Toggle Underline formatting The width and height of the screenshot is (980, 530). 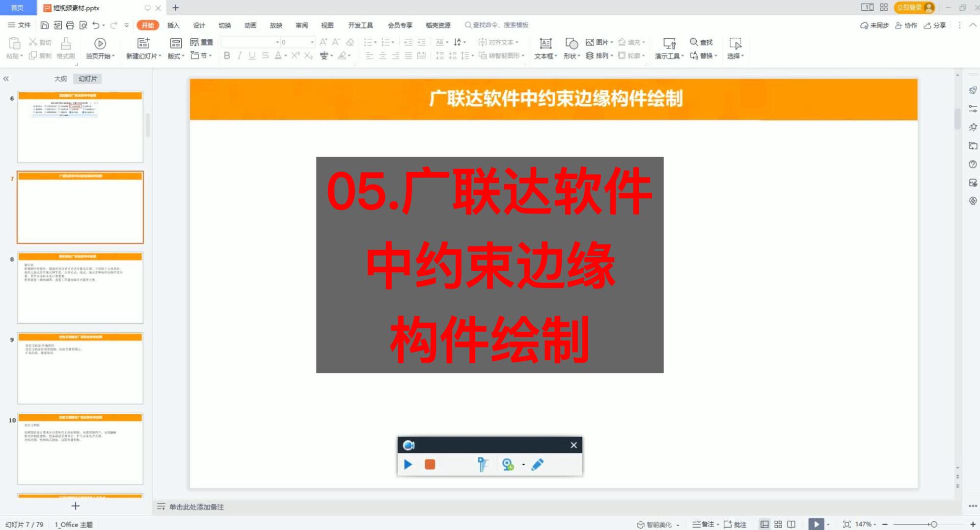(252, 55)
